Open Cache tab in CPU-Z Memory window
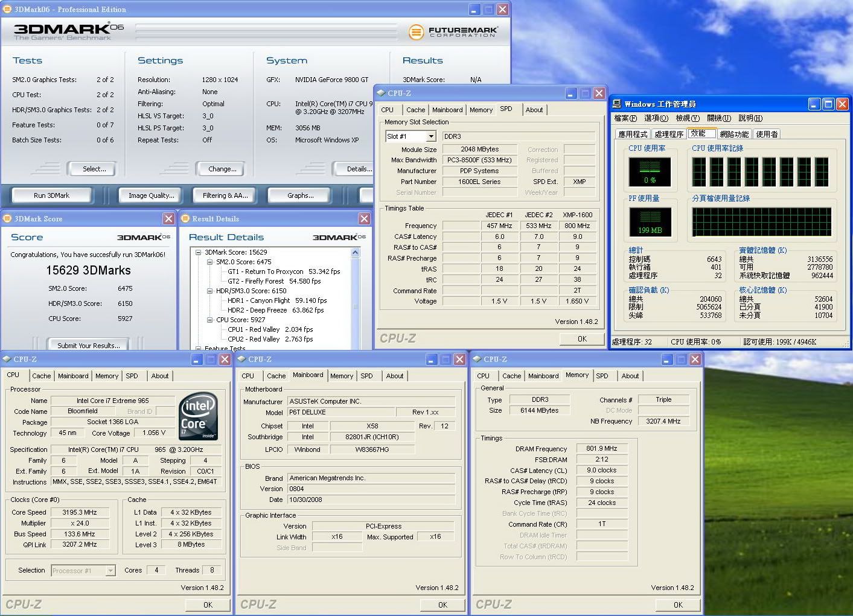This screenshot has width=853, height=616. tap(511, 376)
